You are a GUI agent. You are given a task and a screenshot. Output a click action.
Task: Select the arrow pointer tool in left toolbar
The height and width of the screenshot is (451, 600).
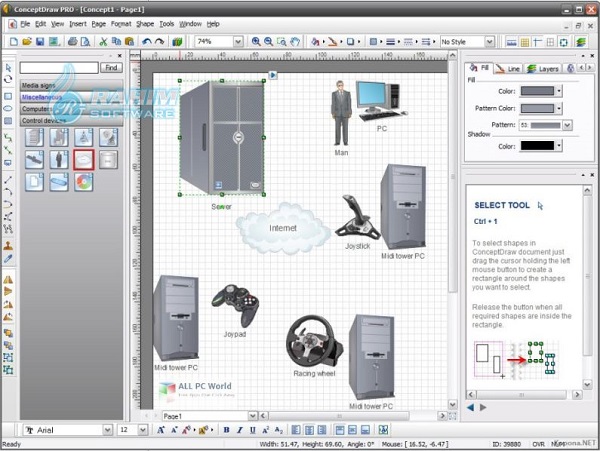tap(8, 67)
